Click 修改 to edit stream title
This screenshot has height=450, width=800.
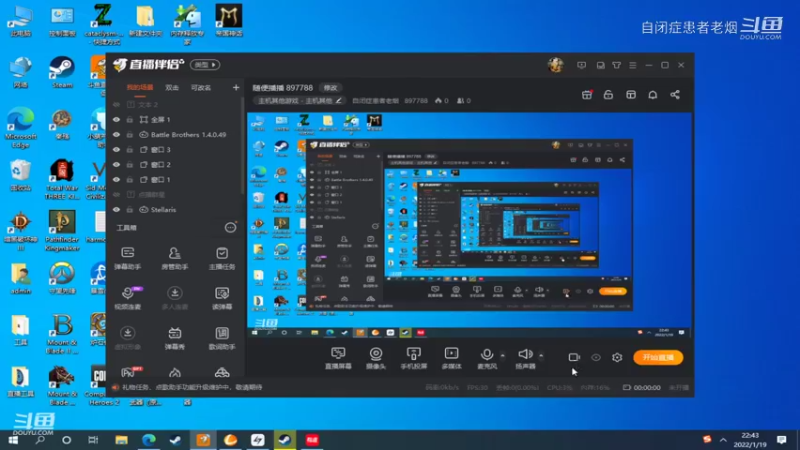(331, 88)
